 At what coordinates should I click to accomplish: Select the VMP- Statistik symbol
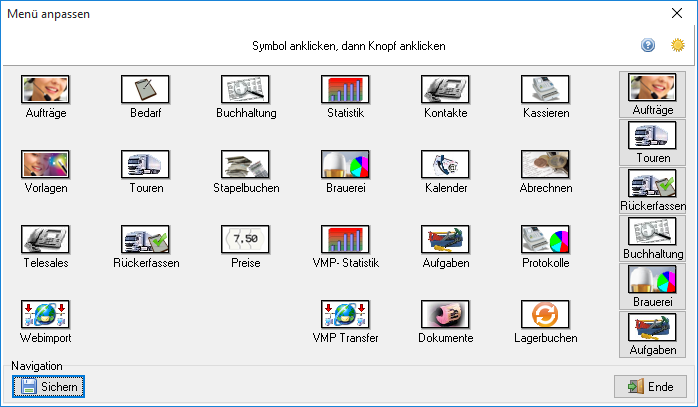345,239
